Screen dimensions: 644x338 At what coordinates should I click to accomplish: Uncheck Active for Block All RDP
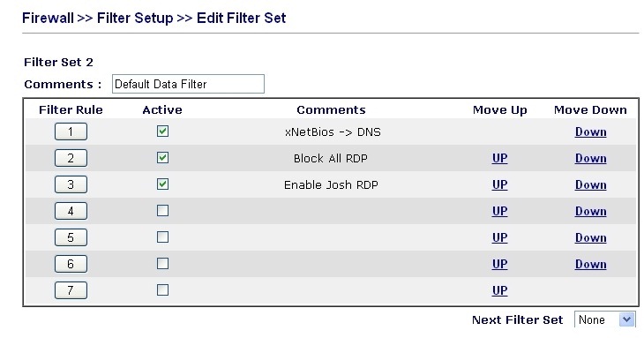click(x=162, y=158)
